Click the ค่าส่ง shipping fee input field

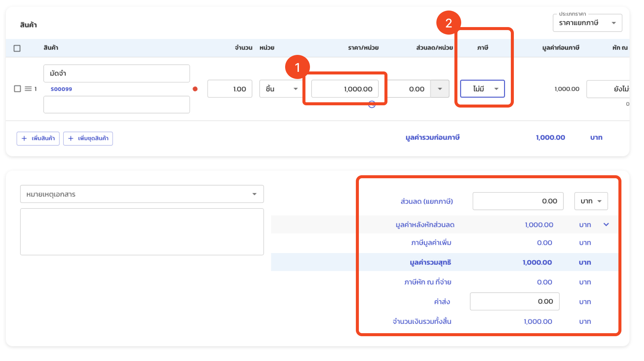tap(514, 302)
